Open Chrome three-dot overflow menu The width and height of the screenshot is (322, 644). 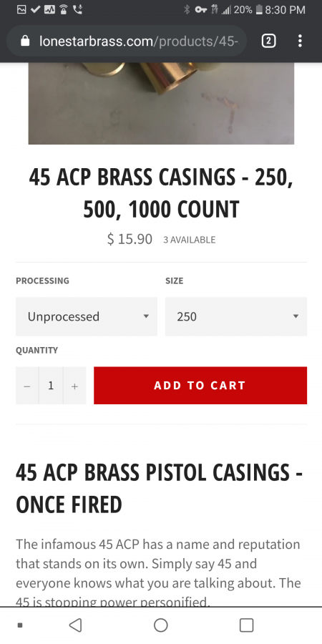click(301, 41)
